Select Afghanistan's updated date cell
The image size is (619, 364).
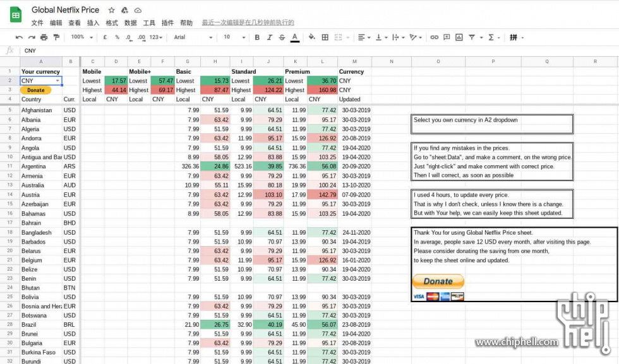pos(355,110)
